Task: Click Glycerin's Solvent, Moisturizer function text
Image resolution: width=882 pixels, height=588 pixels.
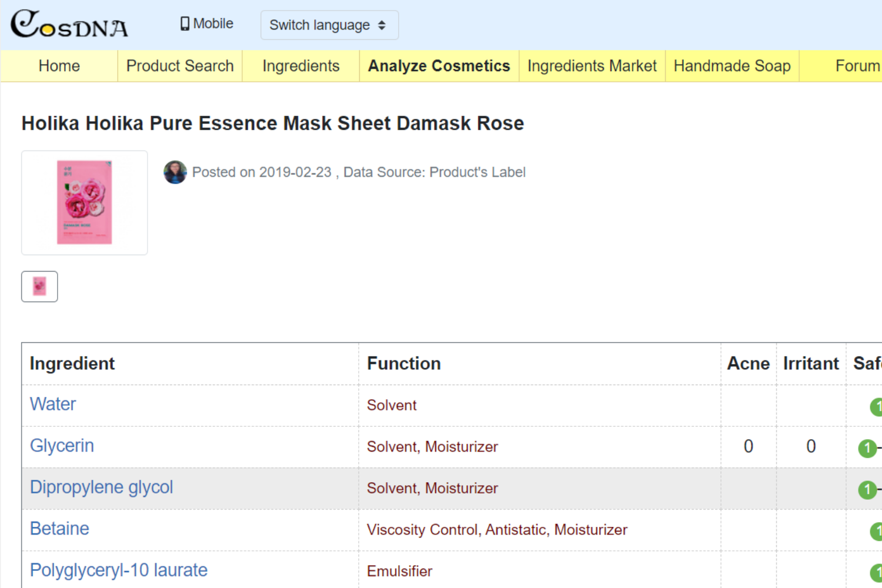Action: pyautogui.click(x=432, y=447)
